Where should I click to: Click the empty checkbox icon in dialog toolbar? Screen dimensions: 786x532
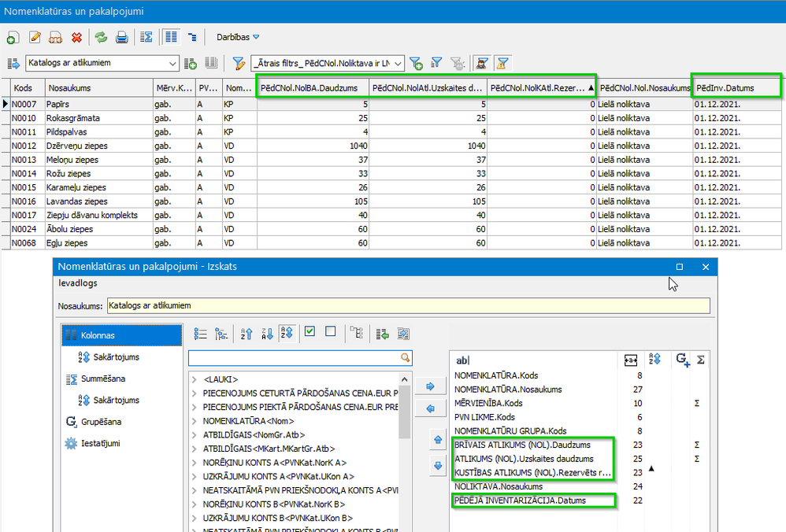pos(330,333)
